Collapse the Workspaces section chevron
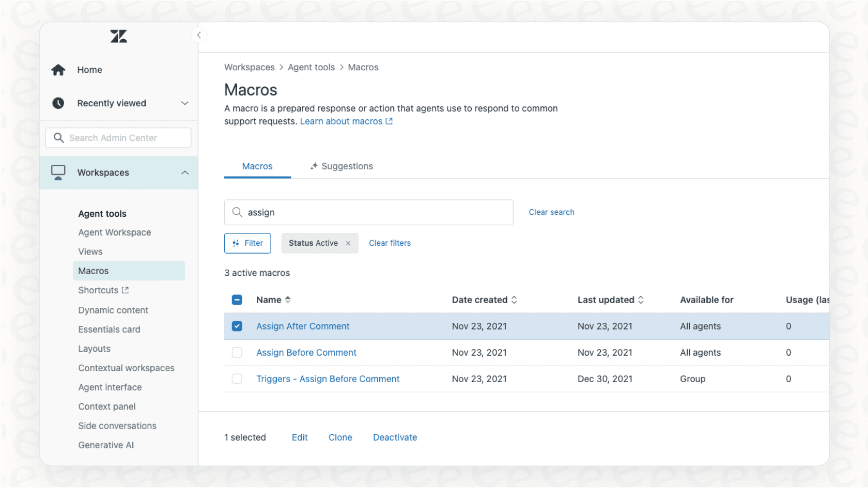The image size is (868, 488). 184,172
